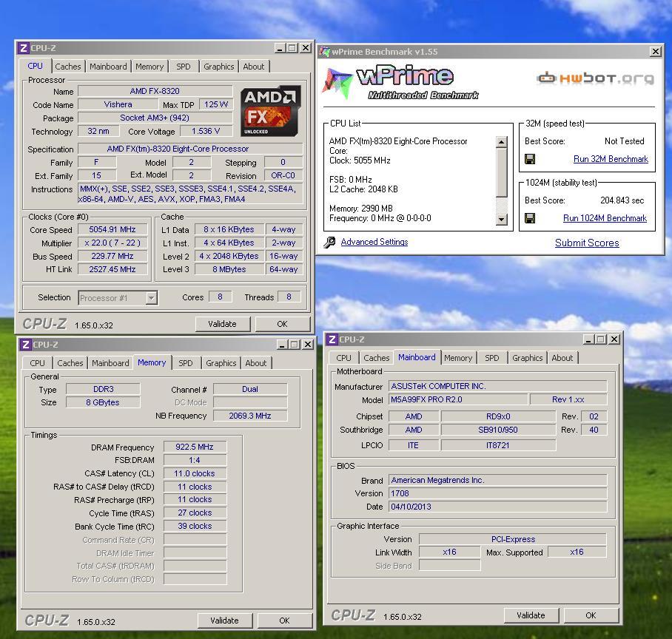Click the Z icon in Mainboard window title bar
Image resolution: width=672 pixels, height=639 pixels.
click(332, 339)
